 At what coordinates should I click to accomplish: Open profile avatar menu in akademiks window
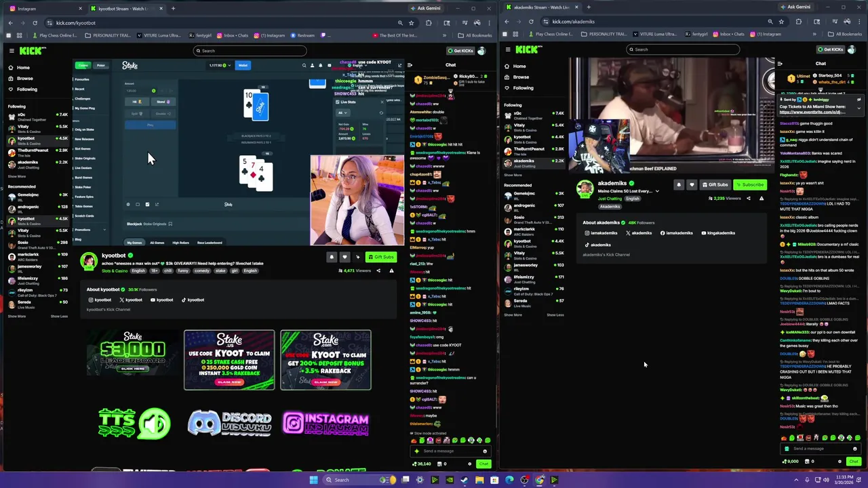(x=850, y=49)
